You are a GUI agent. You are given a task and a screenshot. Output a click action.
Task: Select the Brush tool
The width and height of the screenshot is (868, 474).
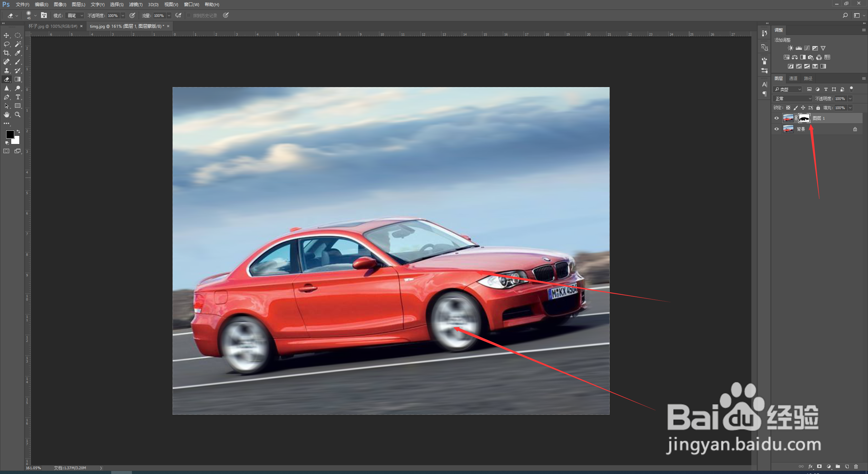tap(18, 62)
